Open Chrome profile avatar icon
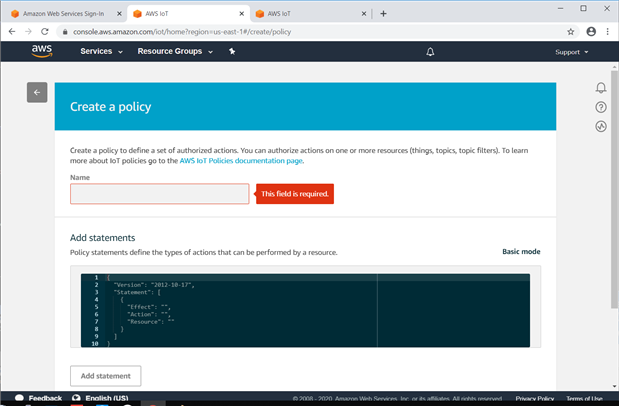The image size is (619, 406). click(590, 32)
